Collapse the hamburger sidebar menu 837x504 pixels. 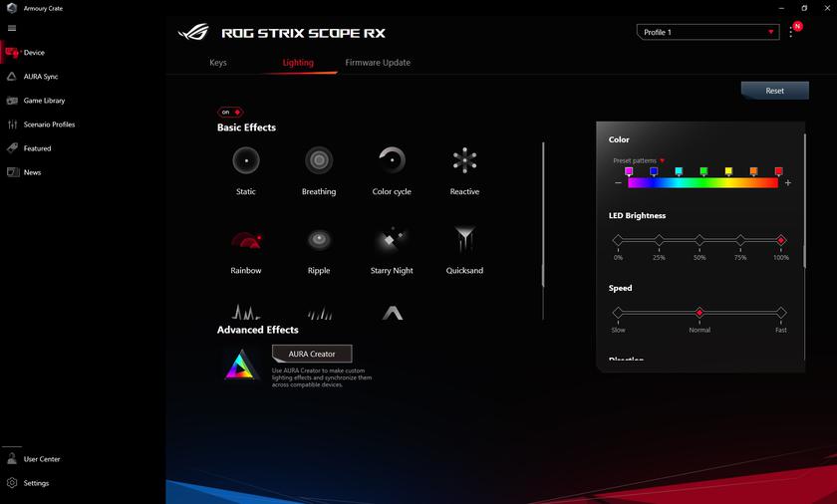point(12,28)
